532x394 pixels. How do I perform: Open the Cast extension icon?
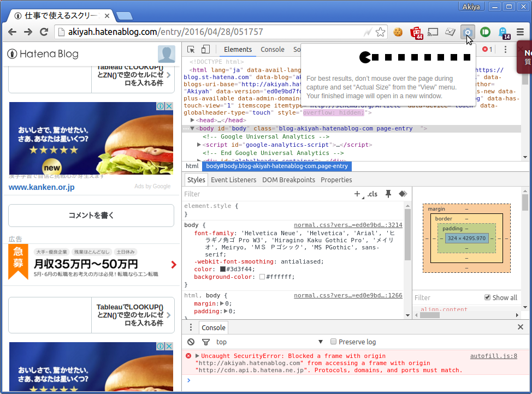tap(433, 32)
